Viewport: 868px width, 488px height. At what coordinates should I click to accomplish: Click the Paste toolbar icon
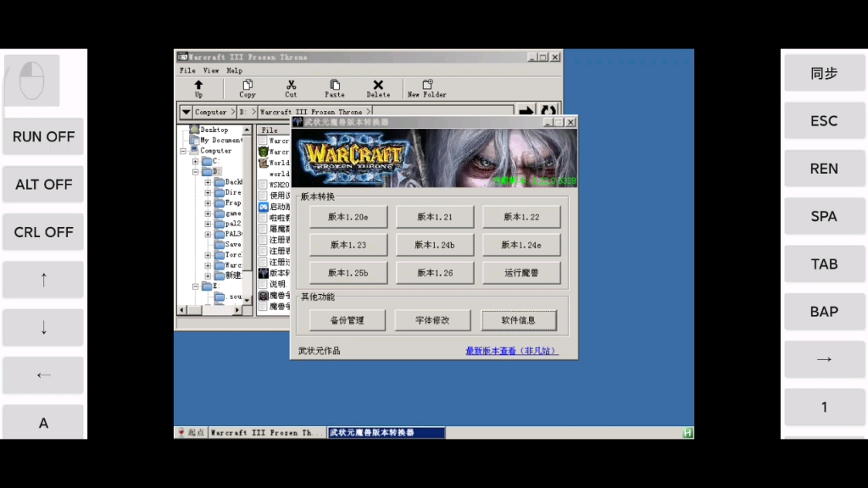click(x=334, y=88)
